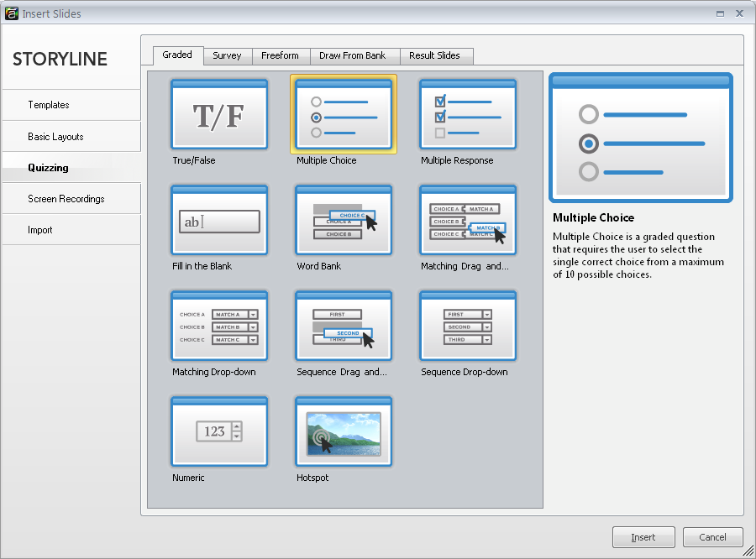Click the Insert button
This screenshot has width=756, height=559.
click(643, 537)
